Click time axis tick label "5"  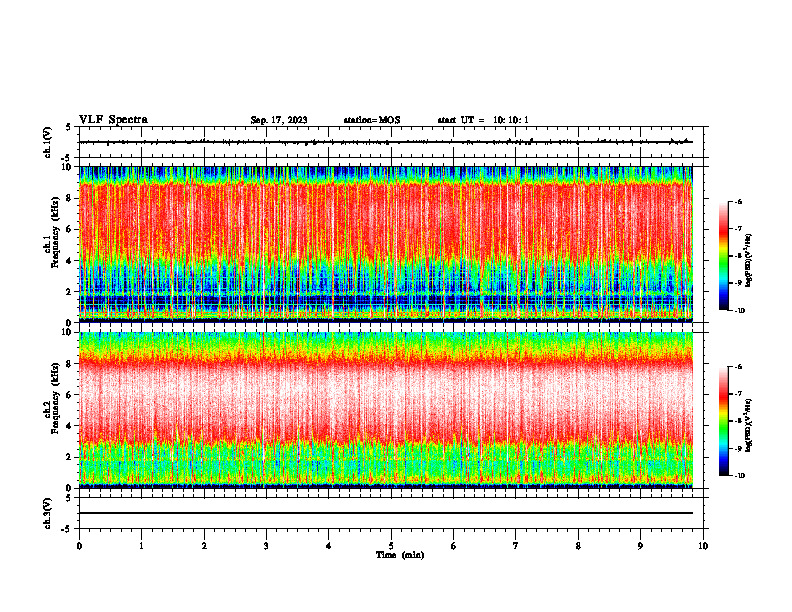pos(391,546)
